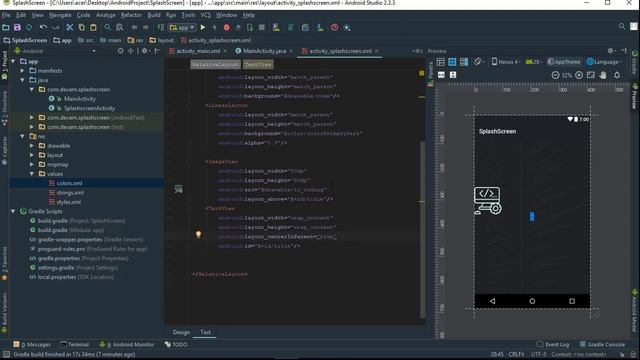The height and width of the screenshot is (360, 640).
Task: Select SplashscreenActivity in the project tree
Action: [x=89, y=108]
